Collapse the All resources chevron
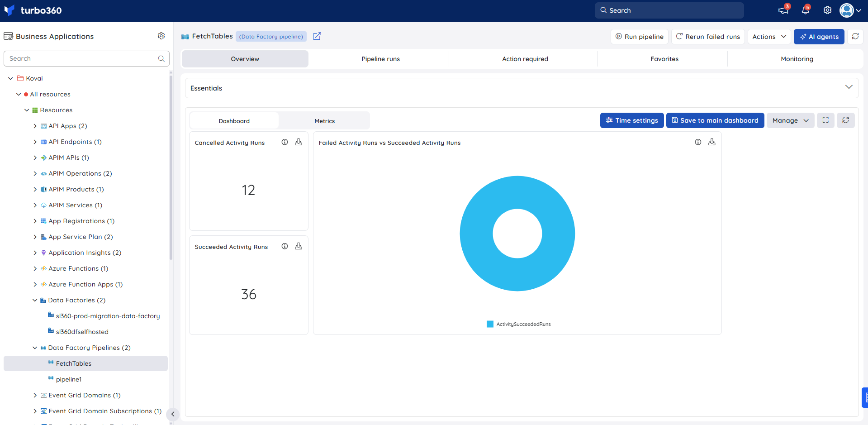The width and height of the screenshot is (868, 425). click(x=19, y=94)
